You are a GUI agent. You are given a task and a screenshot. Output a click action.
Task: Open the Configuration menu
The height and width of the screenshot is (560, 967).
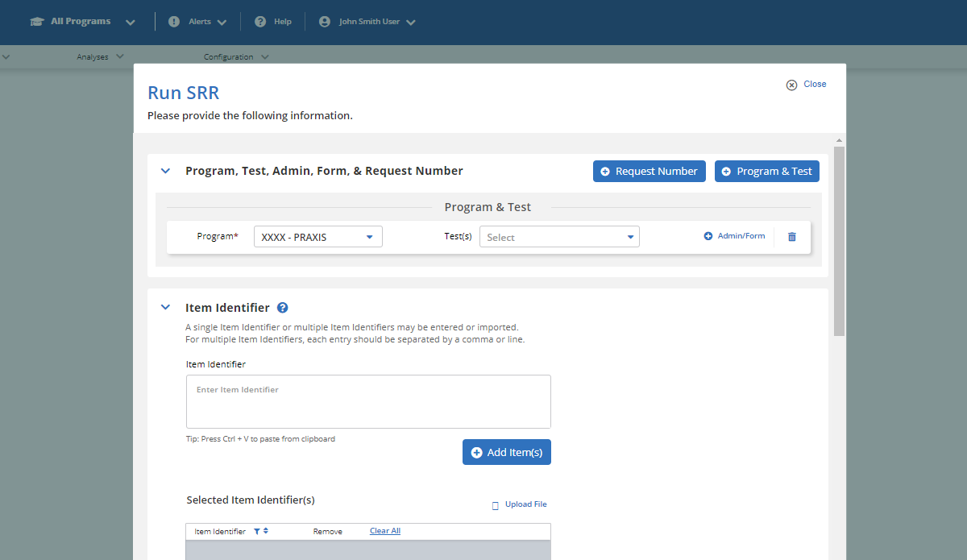point(235,56)
